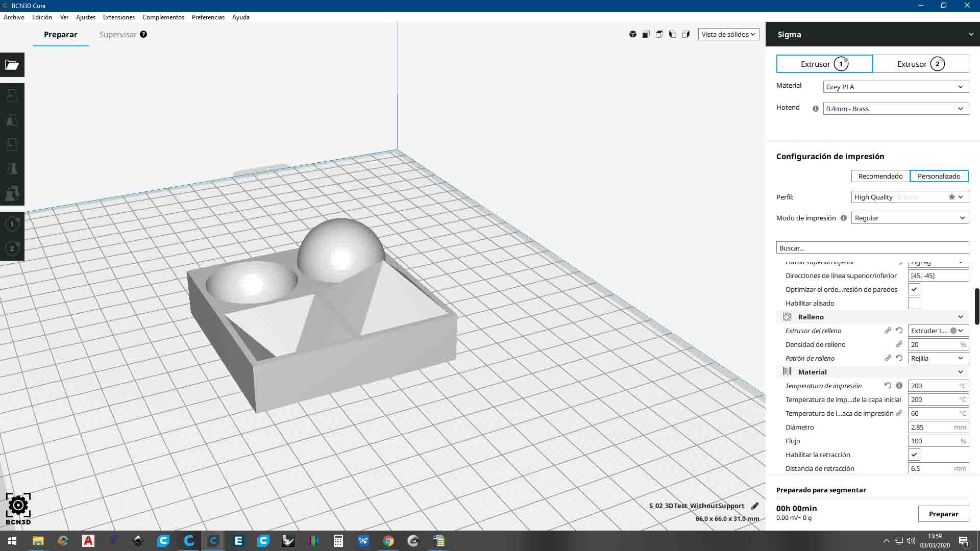Click Densidad de relleno value field
This screenshot has height=551, width=980.
[938, 344]
